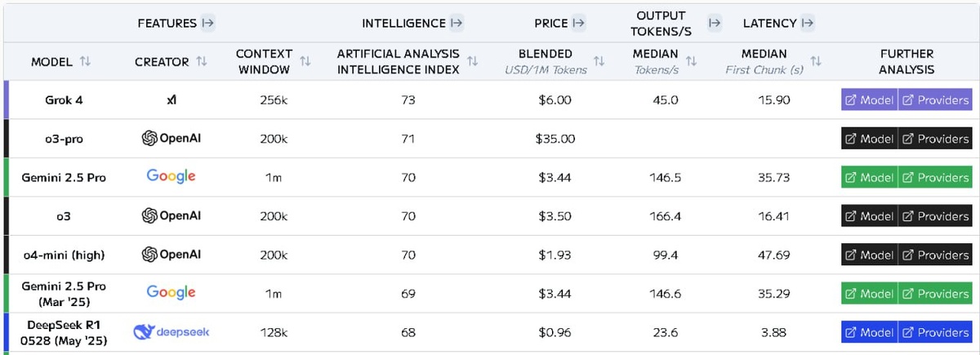Open Providers button for DeepSeek R1 row
This screenshot has height=355, width=980.
click(935, 332)
